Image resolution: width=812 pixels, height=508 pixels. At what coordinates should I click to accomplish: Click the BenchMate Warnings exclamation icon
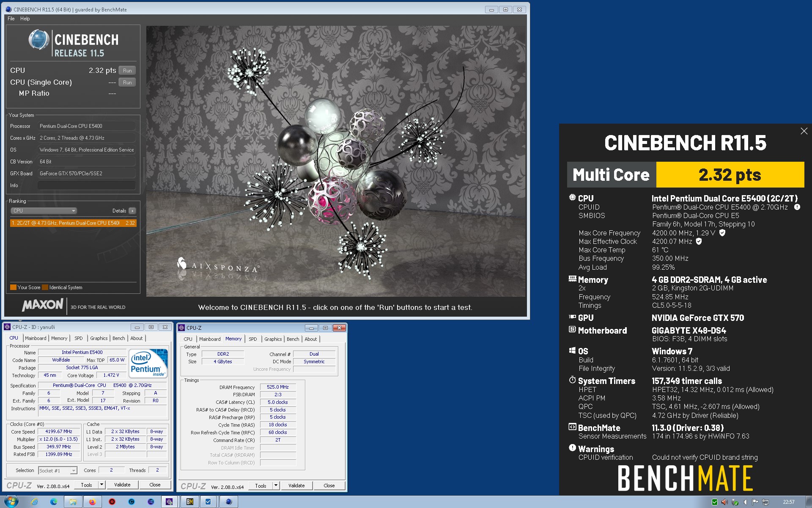coord(572,448)
